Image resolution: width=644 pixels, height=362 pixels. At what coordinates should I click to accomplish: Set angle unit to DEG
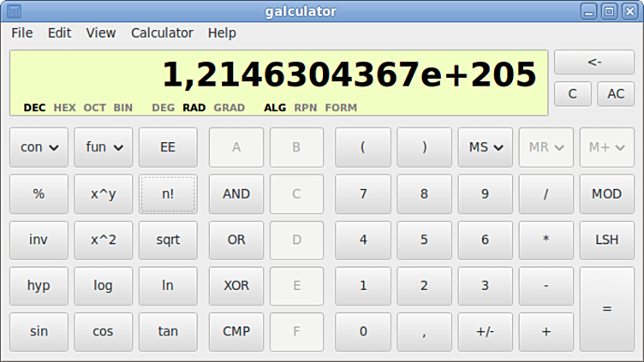[163, 108]
